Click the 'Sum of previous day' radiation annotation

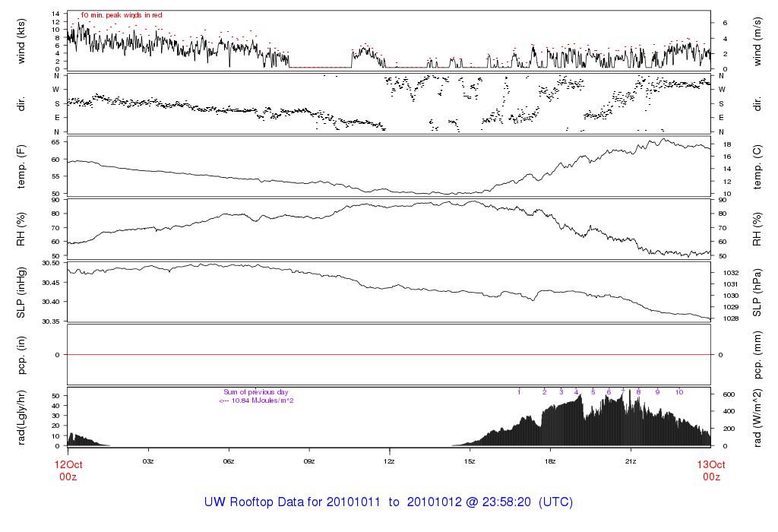tap(256, 392)
